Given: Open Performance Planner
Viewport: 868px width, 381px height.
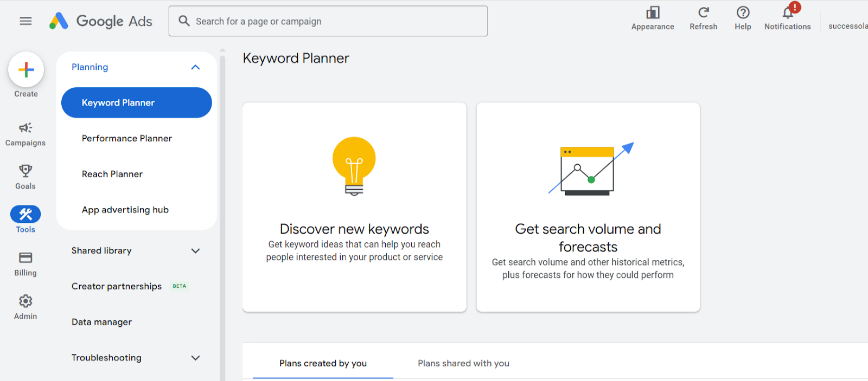Looking at the screenshot, I should point(127,138).
